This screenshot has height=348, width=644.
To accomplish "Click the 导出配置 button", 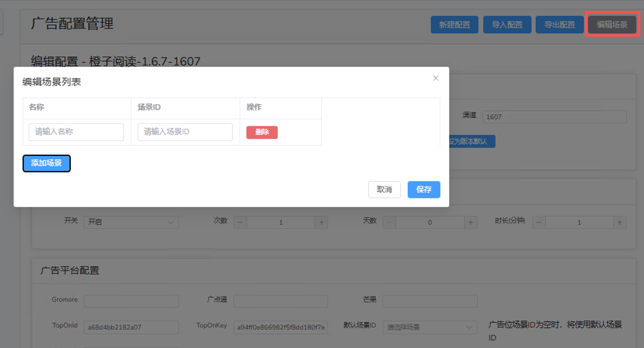I will 559,25.
